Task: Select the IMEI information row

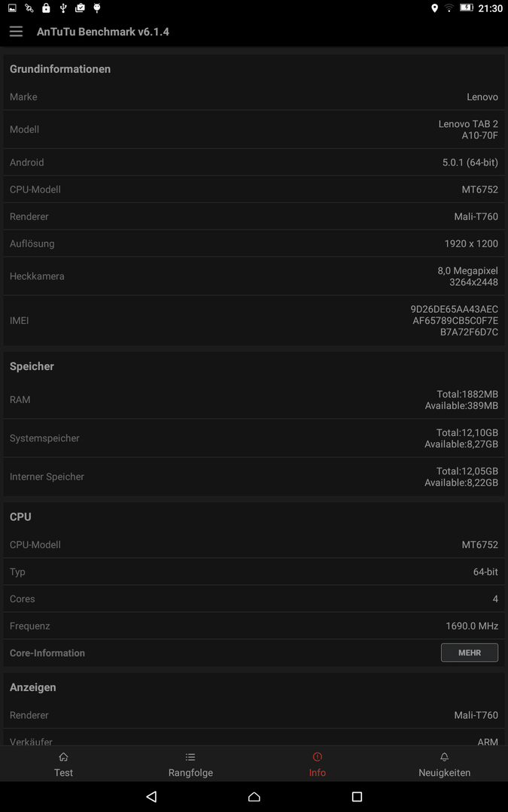Action: click(x=254, y=320)
